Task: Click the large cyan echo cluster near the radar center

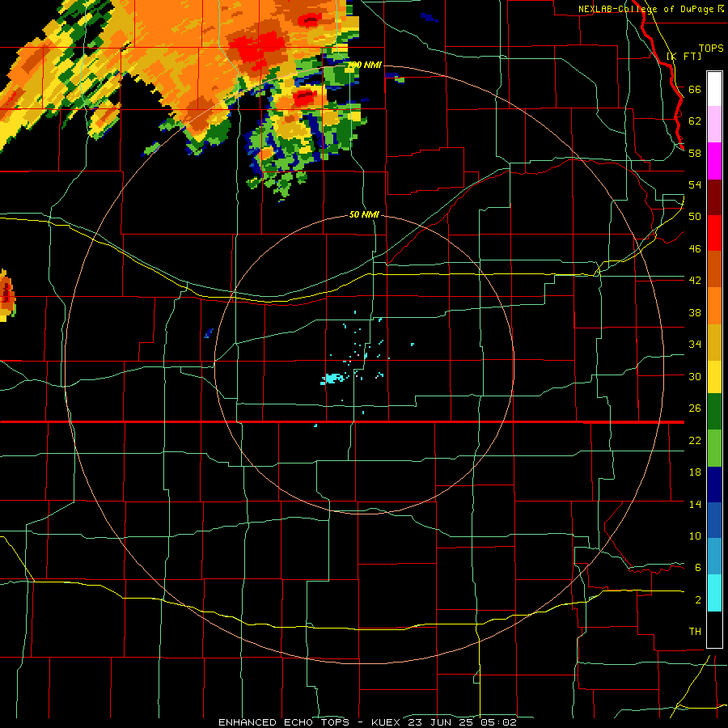Action: coord(333,379)
